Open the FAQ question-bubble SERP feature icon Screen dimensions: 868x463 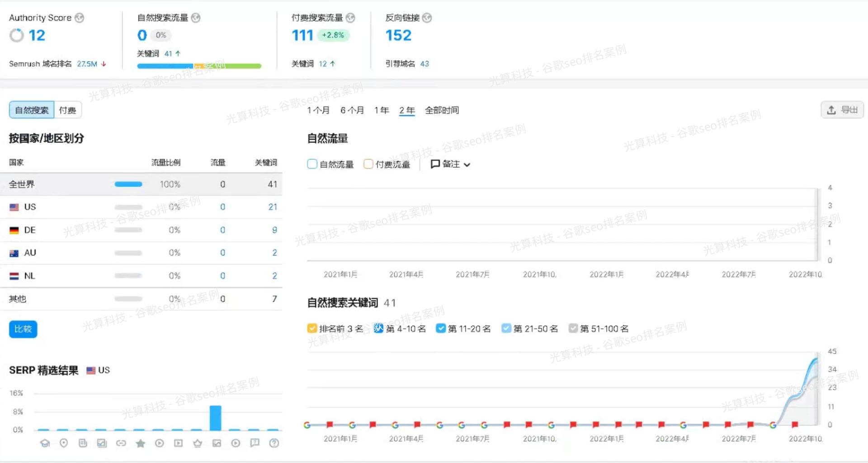coord(255,444)
